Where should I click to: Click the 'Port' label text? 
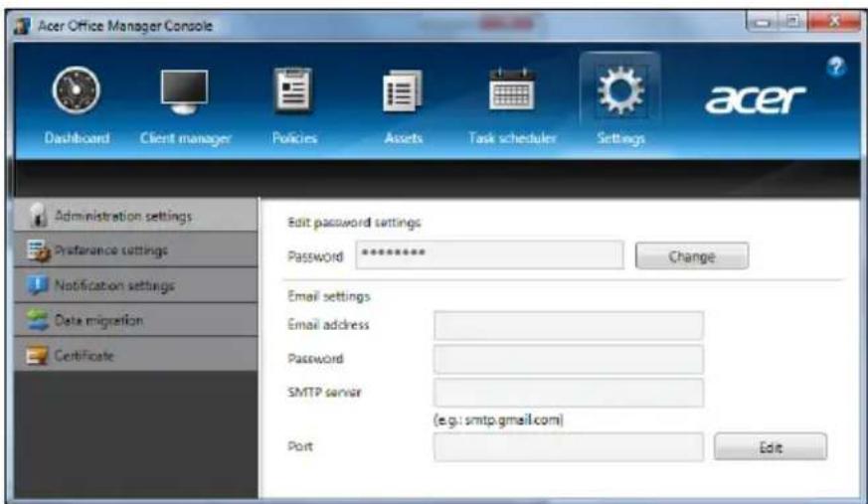(x=300, y=446)
